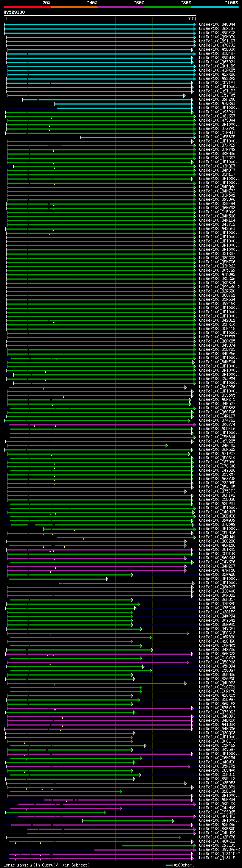The width and height of the screenshot is (242, 868).
Task: Select hit UniRef100_Q6XJG7
Action: [217, 28]
